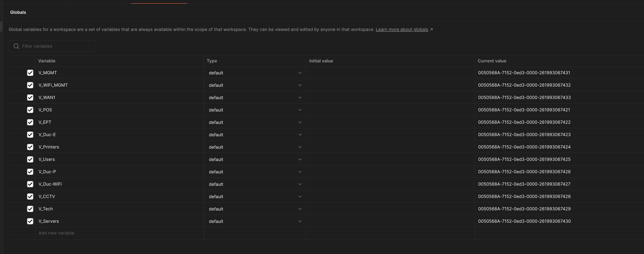This screenshot has height=254, width=644.
Task: Click the Current value column header
Action: click(x=492, y=61)
